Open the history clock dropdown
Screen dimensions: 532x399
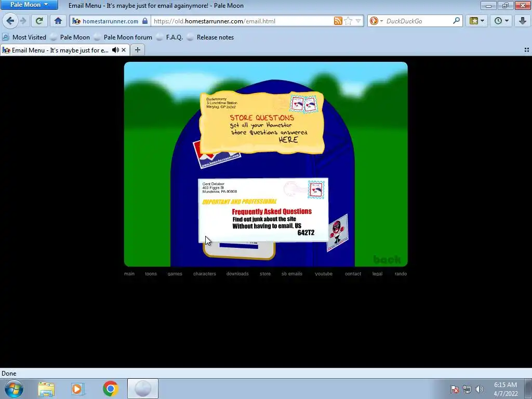pos(501,21)
